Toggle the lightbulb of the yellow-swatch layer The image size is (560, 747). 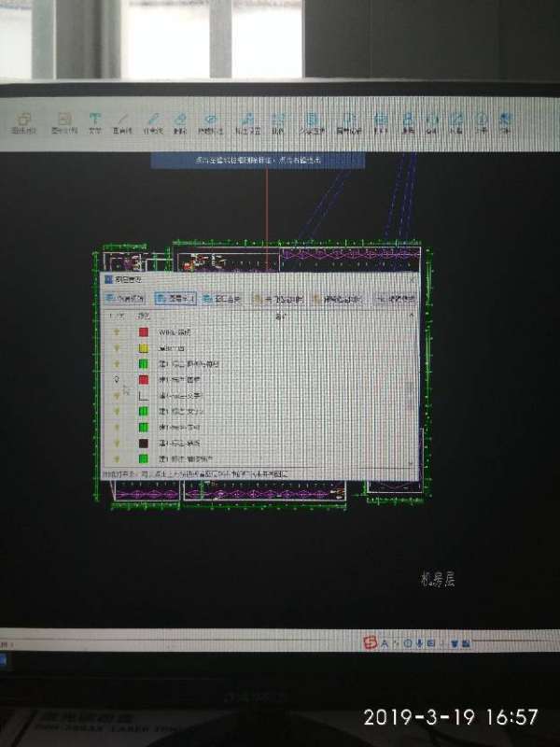click(x=117, y=348)
